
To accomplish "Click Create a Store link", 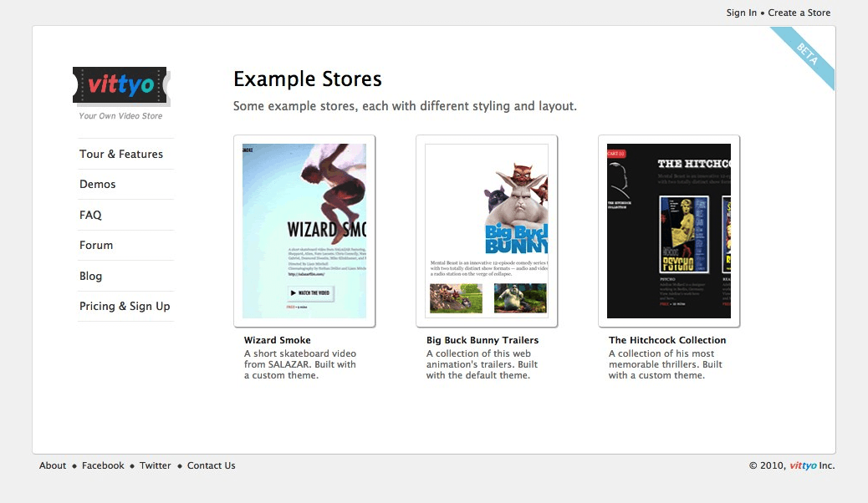I will pyautogui.click(x=799, y=13).
